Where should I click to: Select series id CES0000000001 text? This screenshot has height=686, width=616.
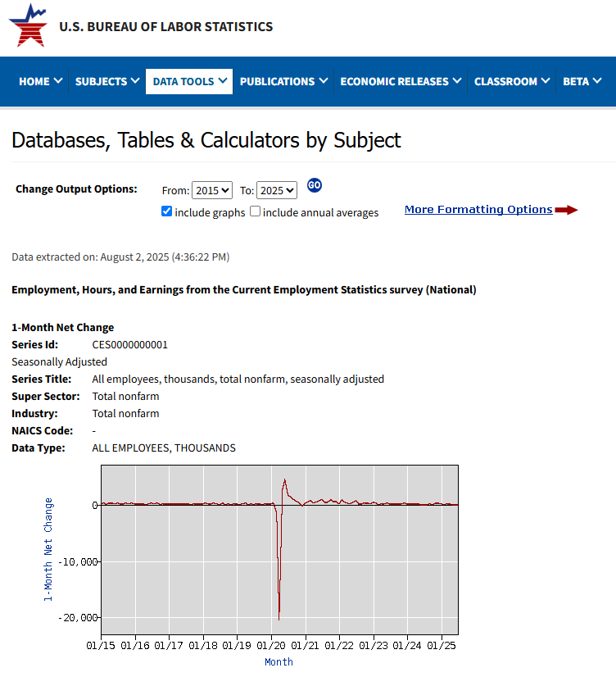click(130, 345)
